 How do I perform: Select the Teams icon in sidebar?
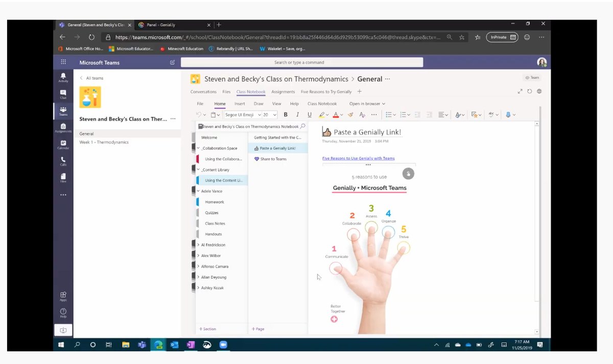click(x=63, y=111)
